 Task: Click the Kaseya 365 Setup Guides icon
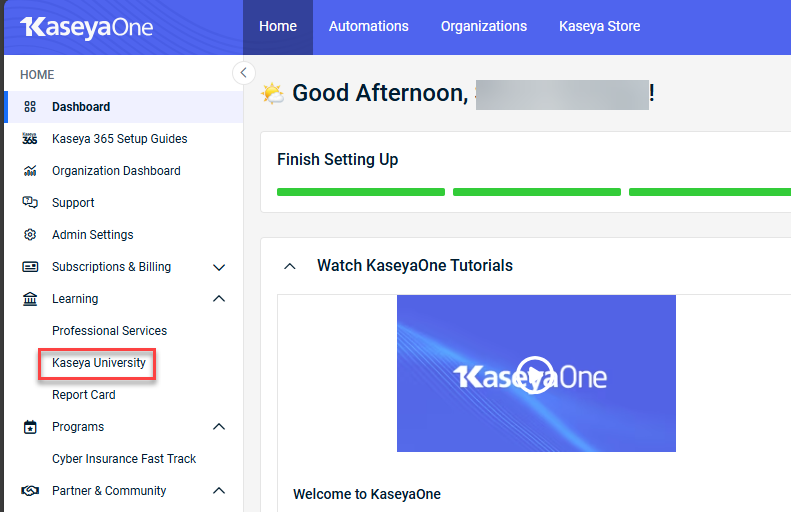coord(30,139)
